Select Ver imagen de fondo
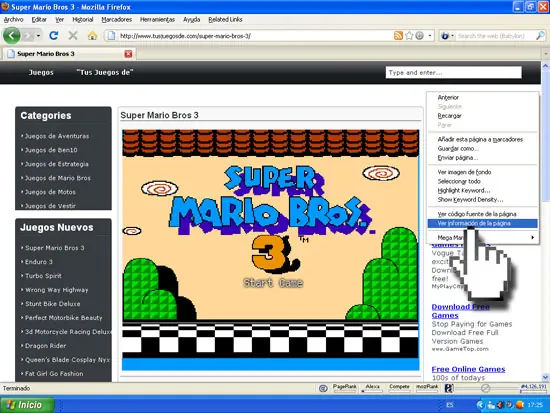 pyautogui.click(x=483, y=172)
